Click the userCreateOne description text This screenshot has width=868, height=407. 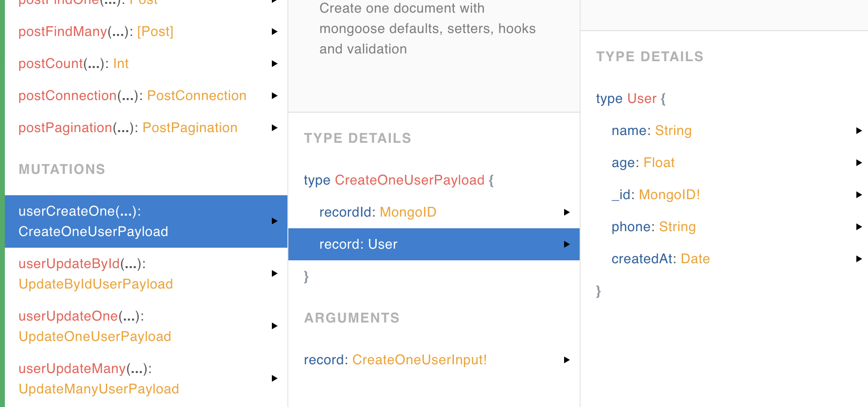point(427,29)
